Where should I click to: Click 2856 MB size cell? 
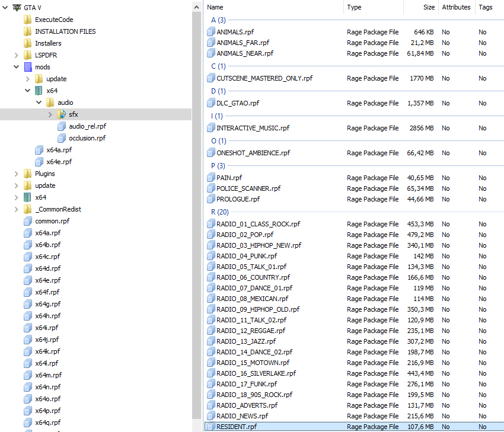click(x=422, y=128)
